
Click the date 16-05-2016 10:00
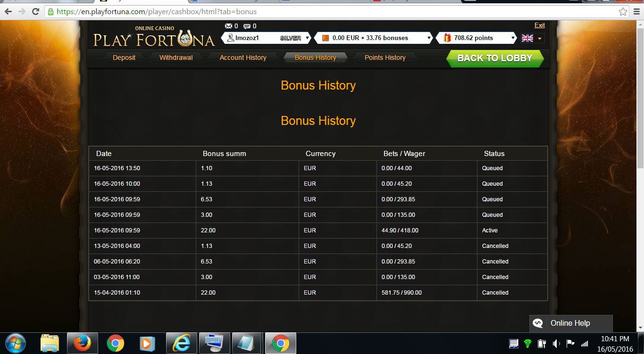[117, 184]
